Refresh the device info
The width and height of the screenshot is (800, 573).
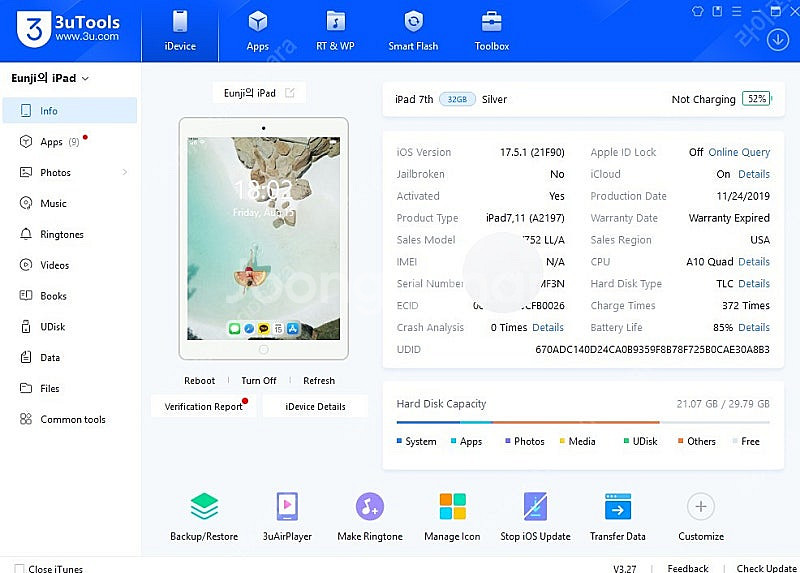coord(319,381)
